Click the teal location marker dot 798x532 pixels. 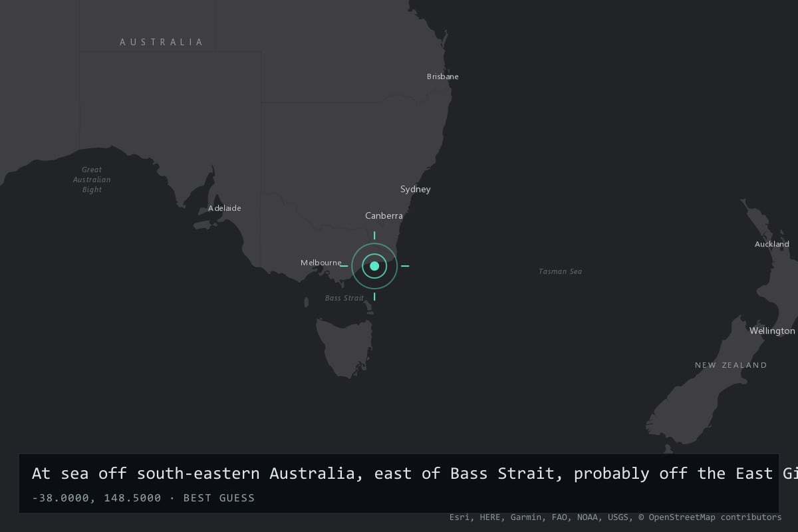pos(374,266)
